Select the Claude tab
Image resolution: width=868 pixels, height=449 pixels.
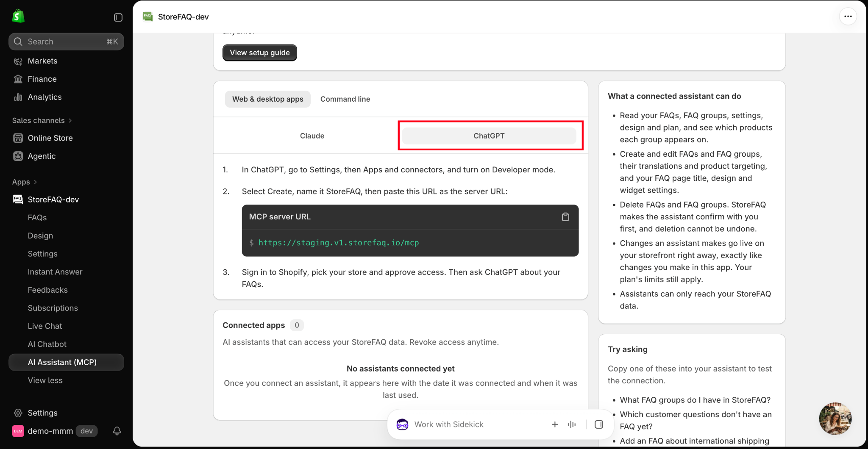(312, 136)
